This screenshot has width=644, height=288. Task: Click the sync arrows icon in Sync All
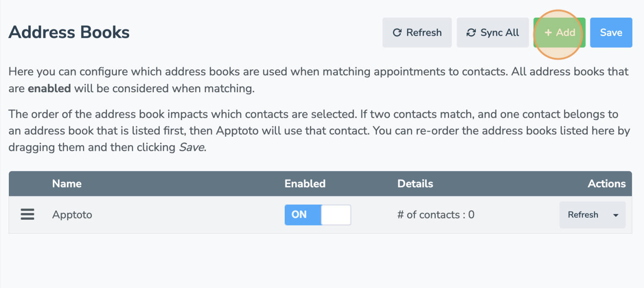[x=471, y=32]
